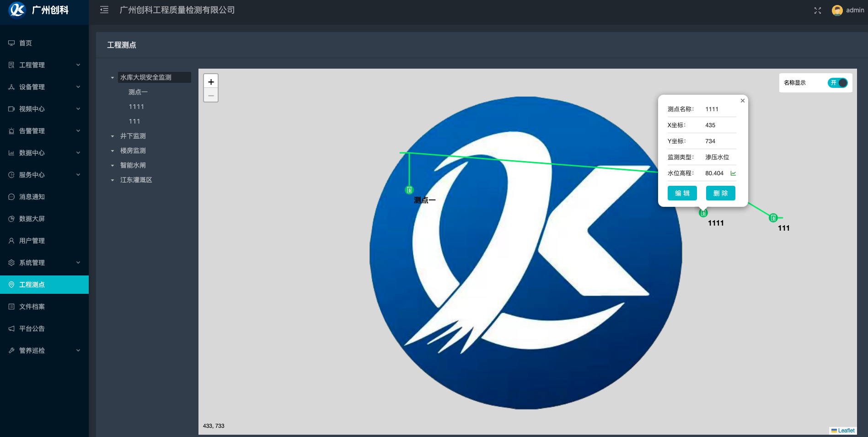This screenshot has width=868, height=437.
Task: Collapse the 水库大坝安全监测 tree node
Action: point(113,78)
